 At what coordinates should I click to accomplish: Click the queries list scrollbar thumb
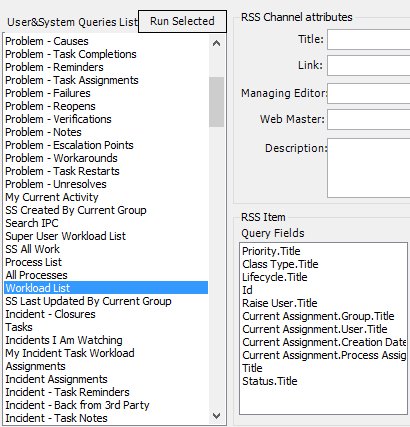216,102
